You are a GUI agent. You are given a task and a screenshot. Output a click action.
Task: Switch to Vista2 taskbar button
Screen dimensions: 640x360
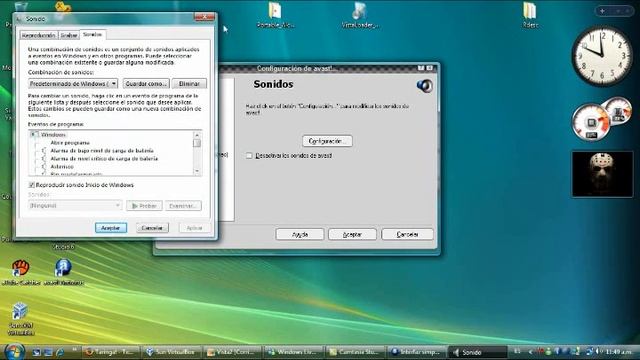coord(233,352)
